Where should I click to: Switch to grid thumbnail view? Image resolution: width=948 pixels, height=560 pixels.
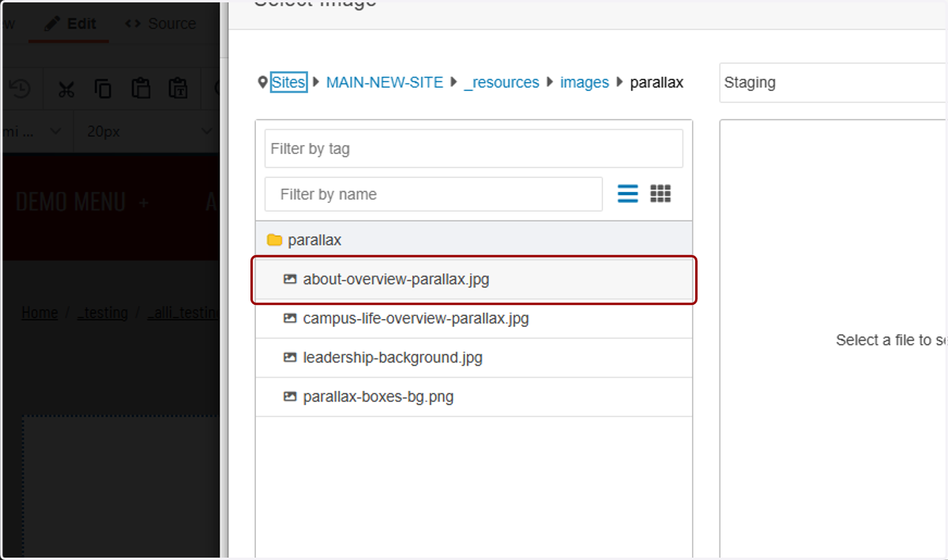point(660,194)
